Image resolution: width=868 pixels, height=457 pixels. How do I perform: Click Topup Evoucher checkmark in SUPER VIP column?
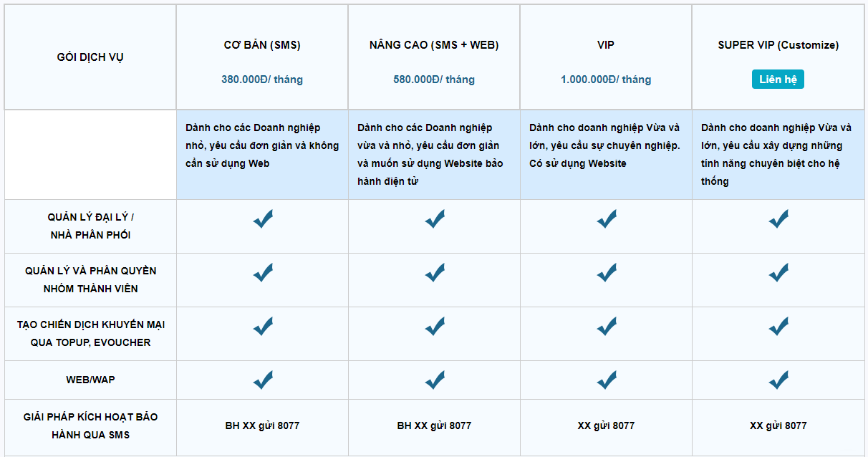coord(778,327)
